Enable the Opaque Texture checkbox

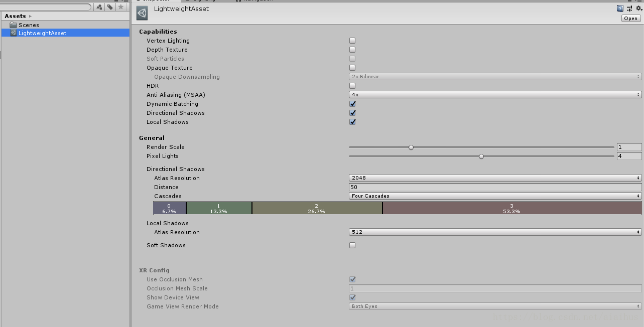[x=352, y=68]
